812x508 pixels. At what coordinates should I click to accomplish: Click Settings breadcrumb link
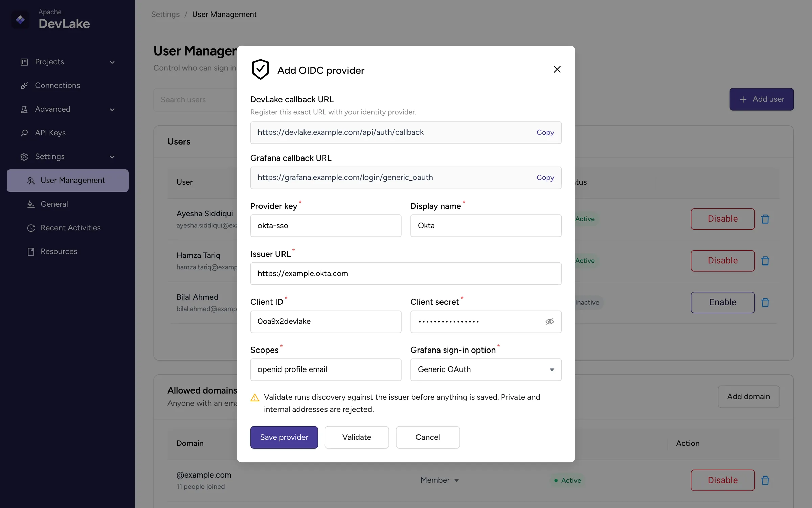coord(165,14)
